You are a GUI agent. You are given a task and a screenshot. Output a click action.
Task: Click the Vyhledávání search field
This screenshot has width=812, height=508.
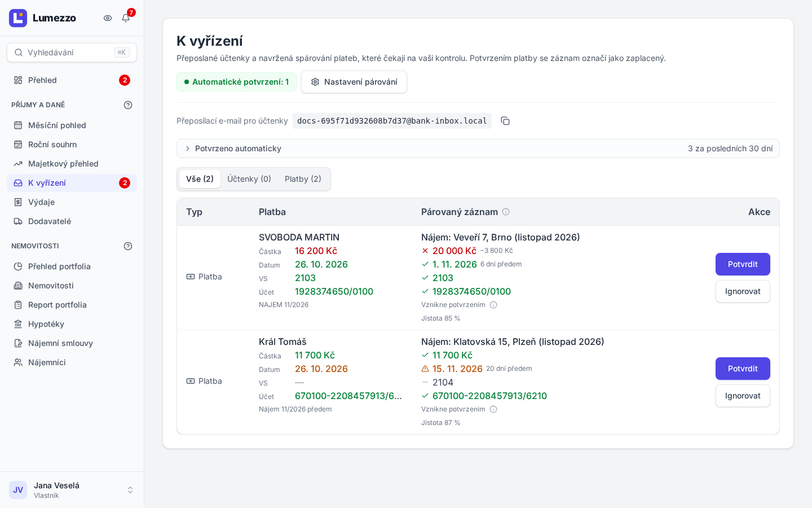click(72, 52)
